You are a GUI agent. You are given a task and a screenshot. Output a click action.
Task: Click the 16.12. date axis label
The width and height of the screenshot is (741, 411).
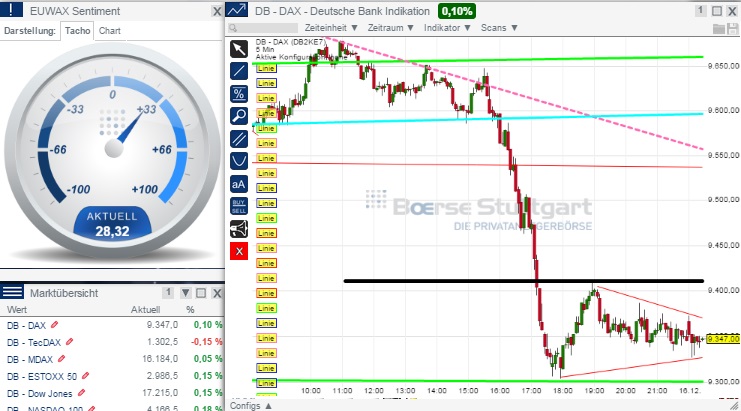click(x=689, y=391)
